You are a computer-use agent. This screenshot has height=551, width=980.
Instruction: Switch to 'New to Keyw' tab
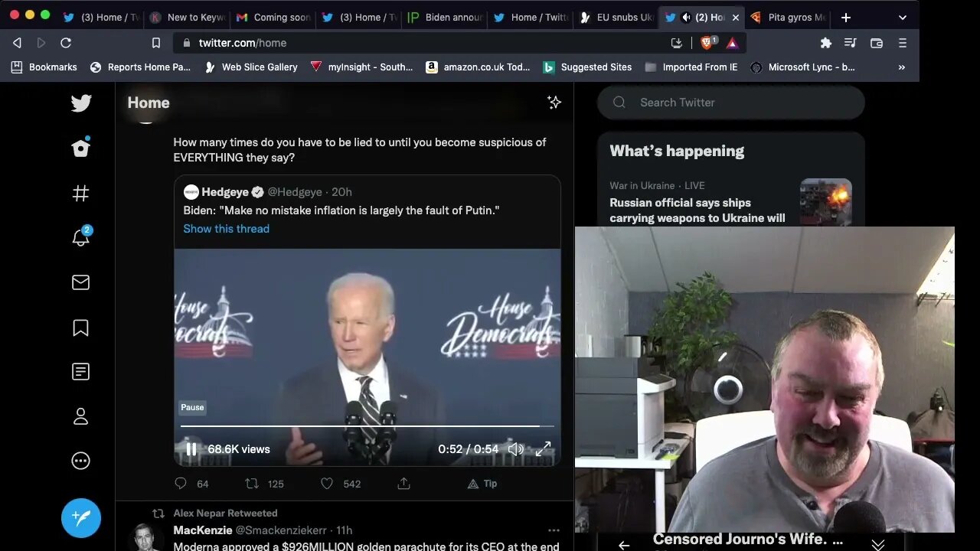[x=186, y=17]
